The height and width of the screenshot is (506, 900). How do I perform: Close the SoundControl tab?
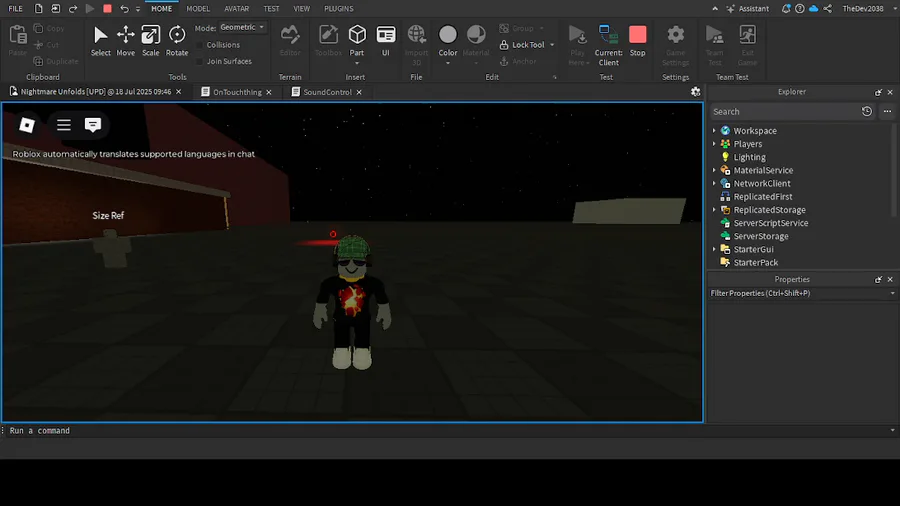[x=359, y=92]
